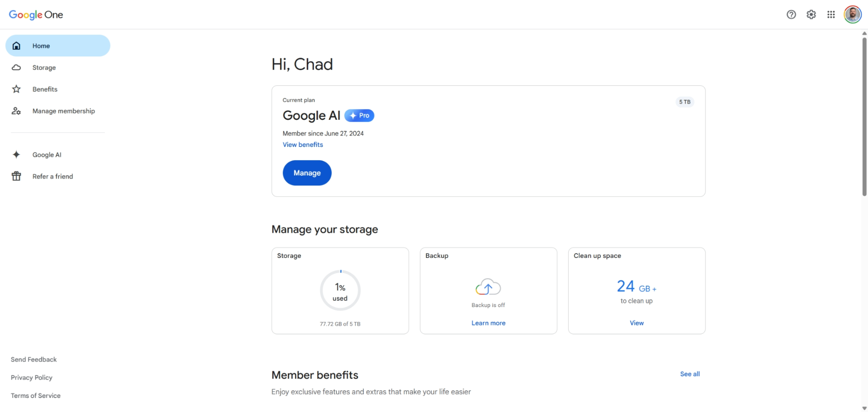Click the 'Backup' card title
The image size is (868, 412).
[437, 256]
